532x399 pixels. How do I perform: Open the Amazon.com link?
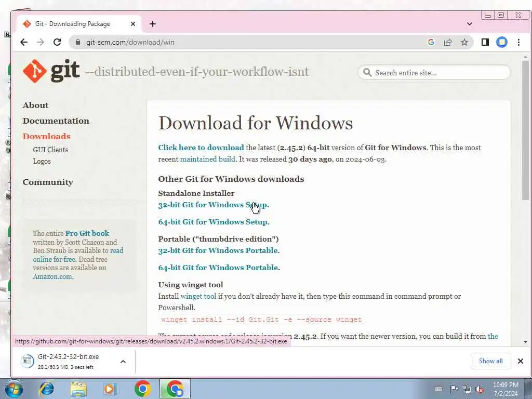point(53,276)
